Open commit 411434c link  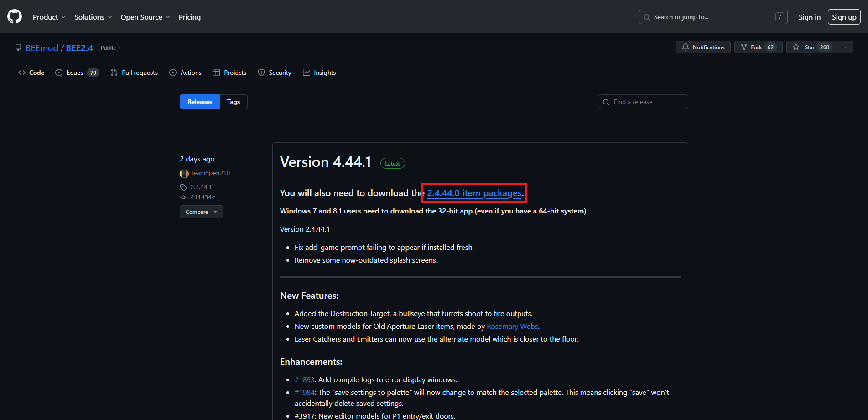click(x=203, y=197)
